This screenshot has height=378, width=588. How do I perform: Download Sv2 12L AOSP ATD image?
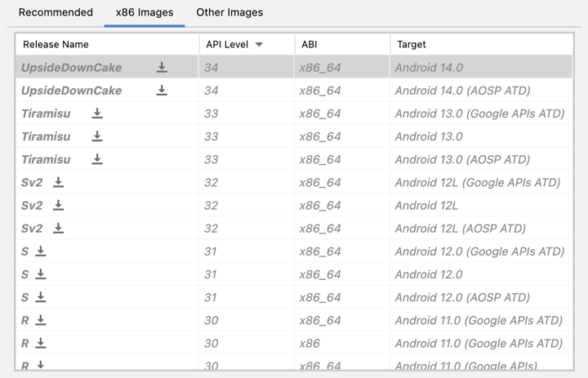point(58,228)
